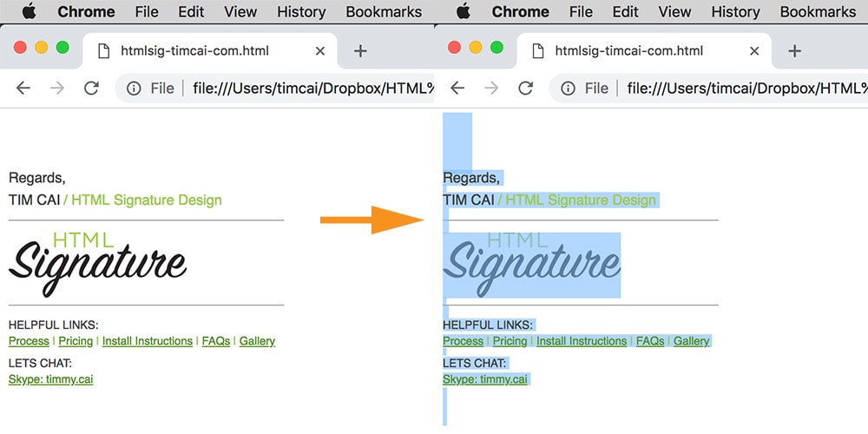The width and height of the screenshot is (868, 434).
Task: Click the forward arrow in the left browser window
Action: click(x=57, y=88)
